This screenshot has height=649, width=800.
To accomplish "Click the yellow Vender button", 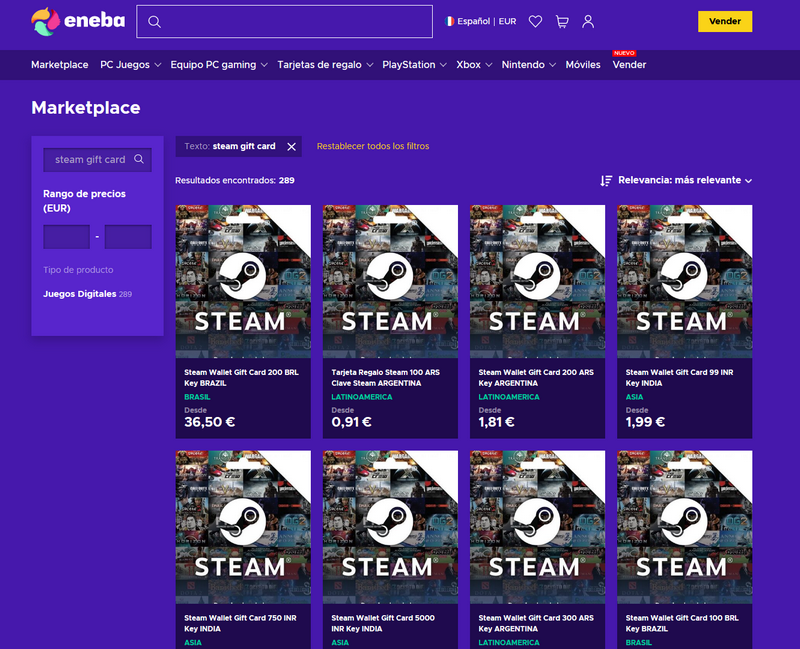I will 724,21.
